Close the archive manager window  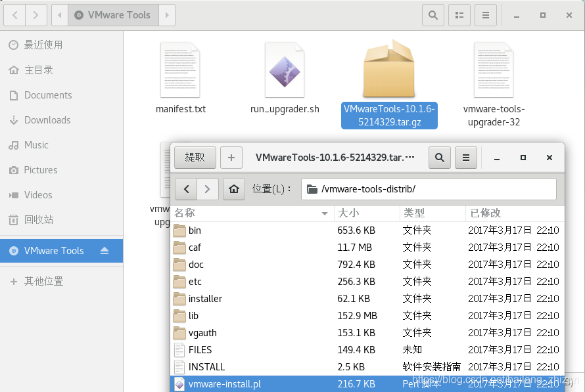tap(550, 158)
